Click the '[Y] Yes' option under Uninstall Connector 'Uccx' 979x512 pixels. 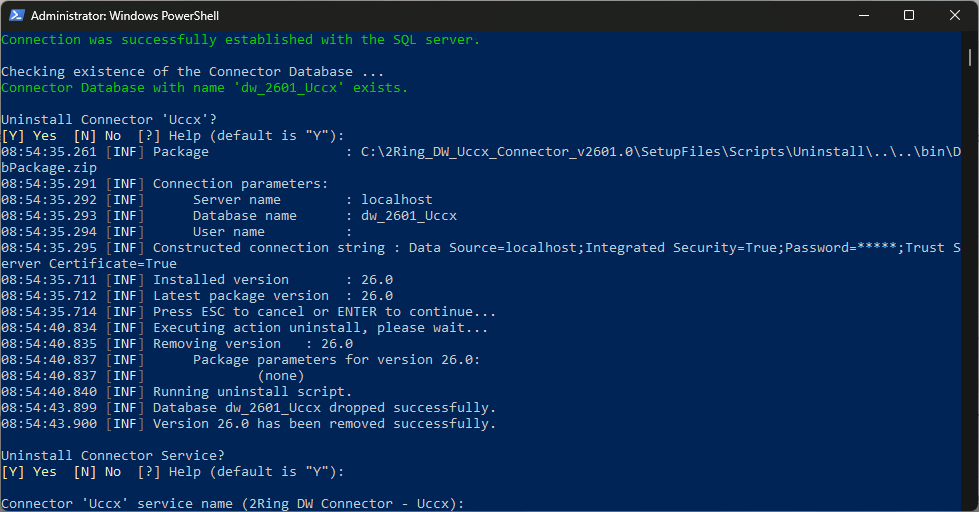(29, 135)
